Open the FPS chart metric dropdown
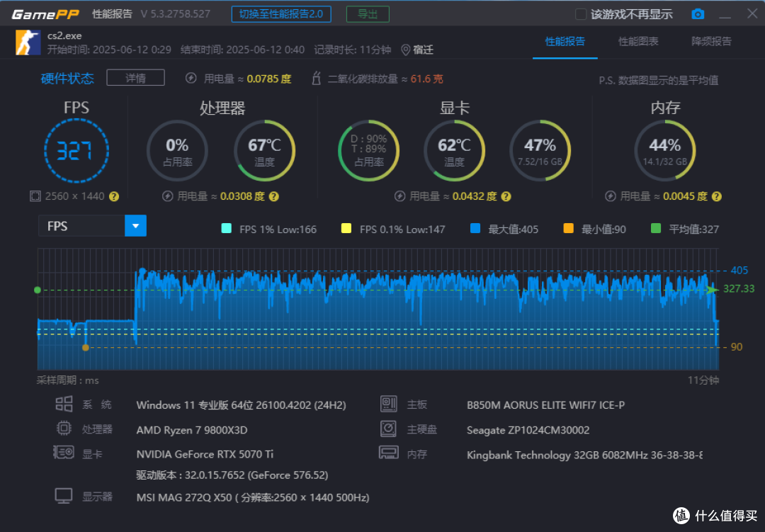 135,226
